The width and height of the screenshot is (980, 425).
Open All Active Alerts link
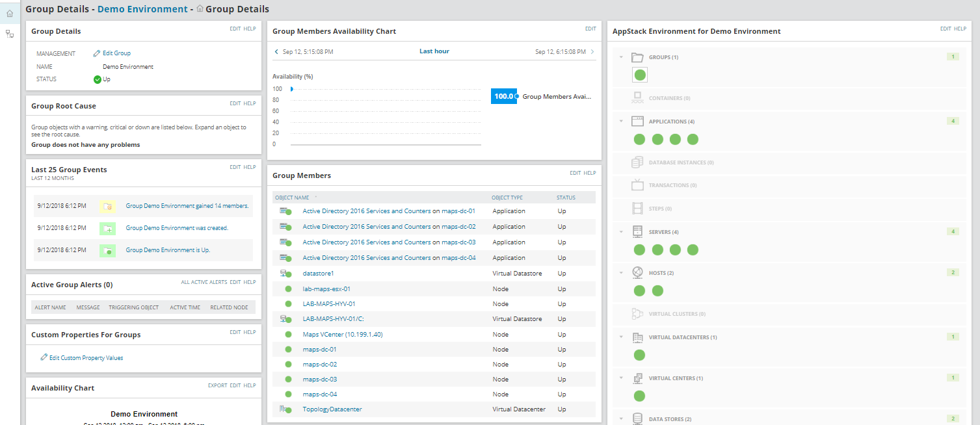tap(204, 282)
